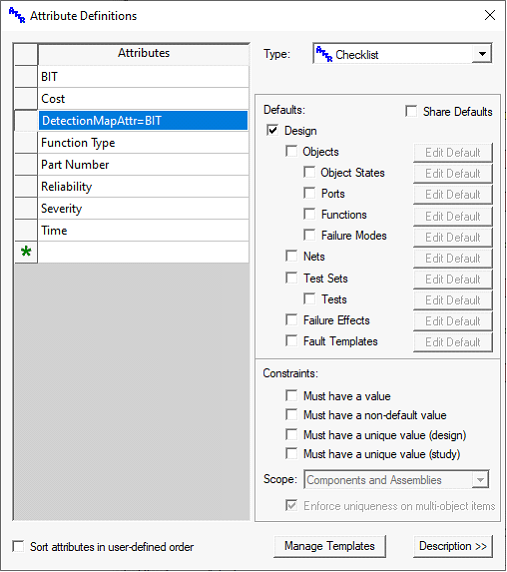This screenshot has height=572, width=507.
Task: Expand the Scope Components and Assemblies dropdown
Action: pyautogui.click(x=480, y=479)
